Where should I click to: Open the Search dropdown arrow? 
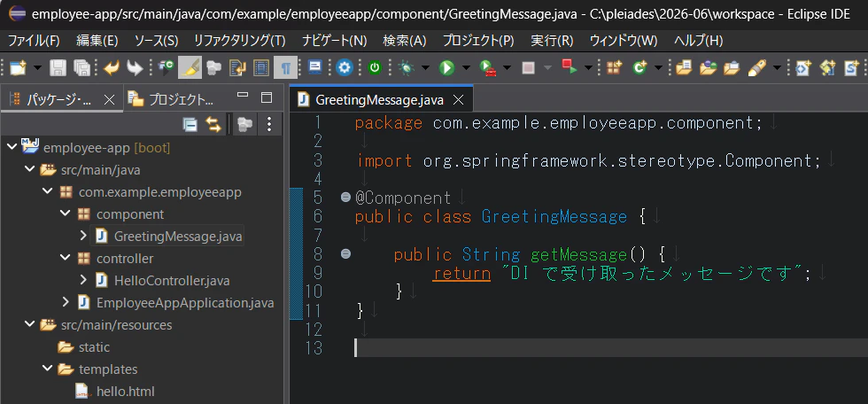(x=778, y=68)
